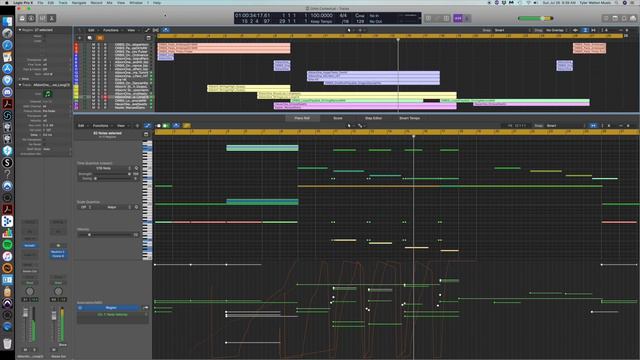Open the Navigate menu
Viewport: 640px width, 360px height.
point(79,2)
